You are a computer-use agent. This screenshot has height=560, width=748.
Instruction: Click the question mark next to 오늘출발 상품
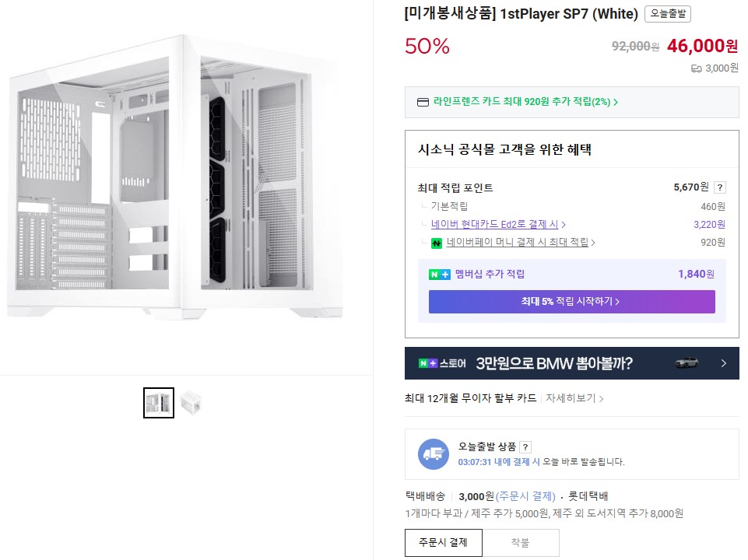(525, 446)
